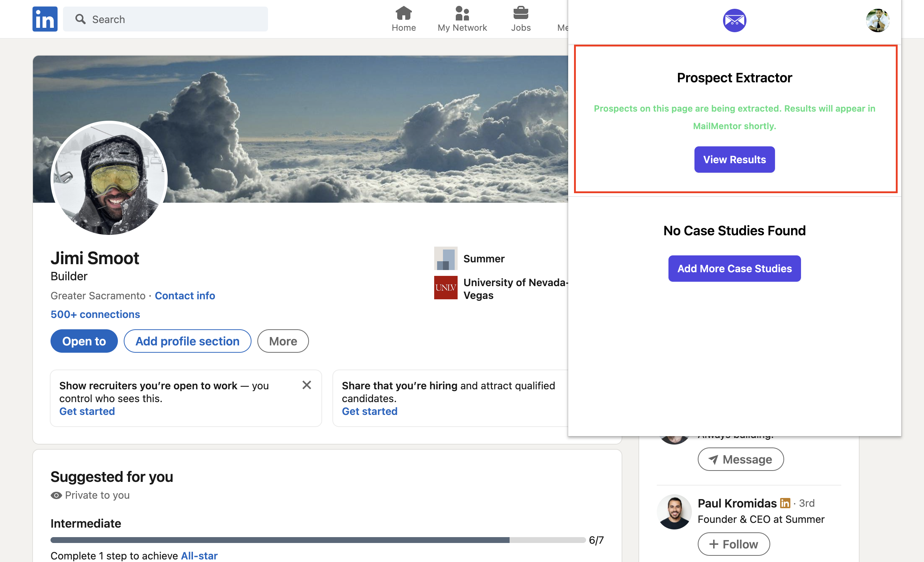Viewport: 924px width, 562px height.
Task: Click Add More Case Studies button
Action: (x=734, y=269)
